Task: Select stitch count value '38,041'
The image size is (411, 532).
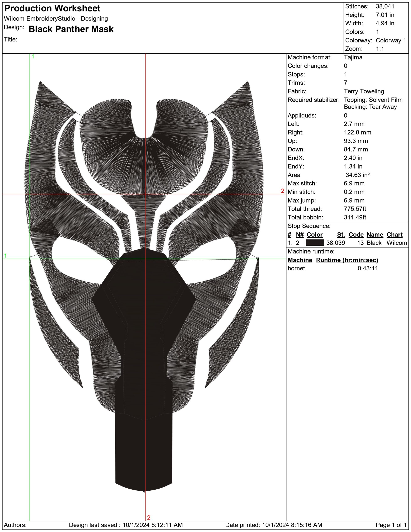Action: point(385,6)
